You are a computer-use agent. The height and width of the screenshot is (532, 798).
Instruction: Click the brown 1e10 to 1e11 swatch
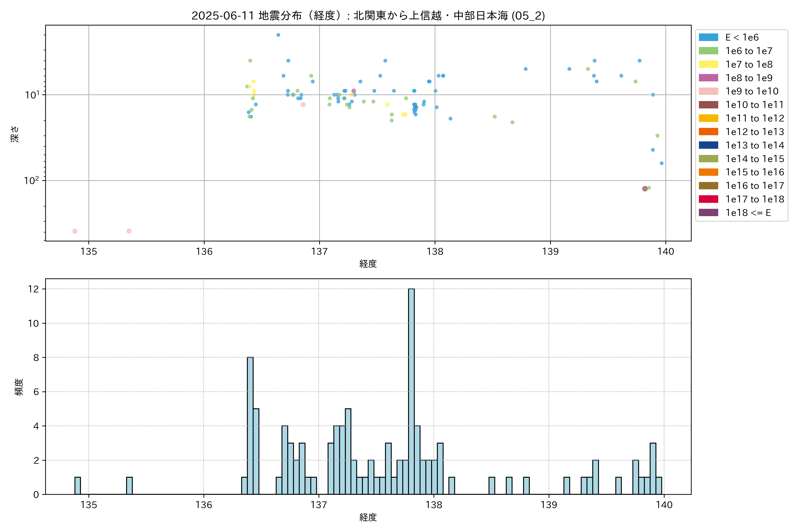click(x=708, y=105)
